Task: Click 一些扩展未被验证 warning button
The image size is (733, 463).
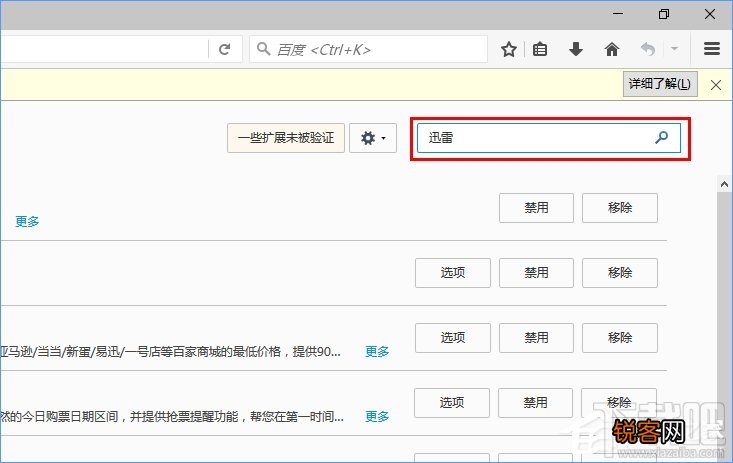Action: 286,138
